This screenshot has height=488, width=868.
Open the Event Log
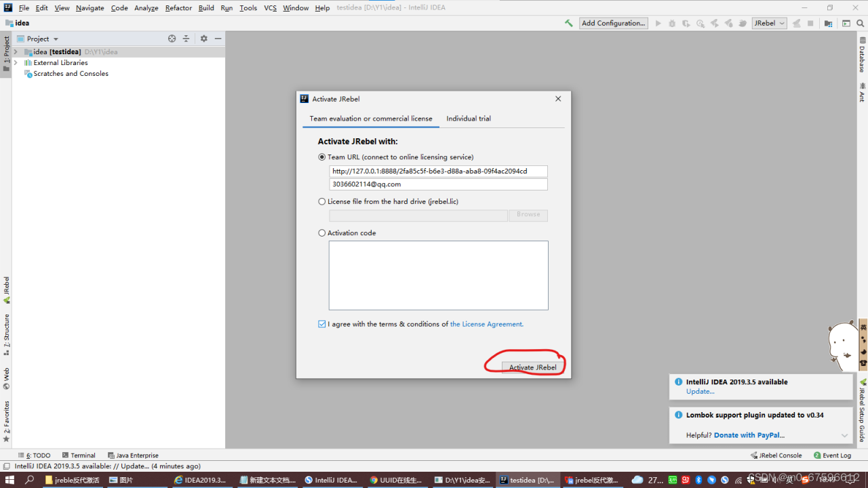[x=832, y=455]
